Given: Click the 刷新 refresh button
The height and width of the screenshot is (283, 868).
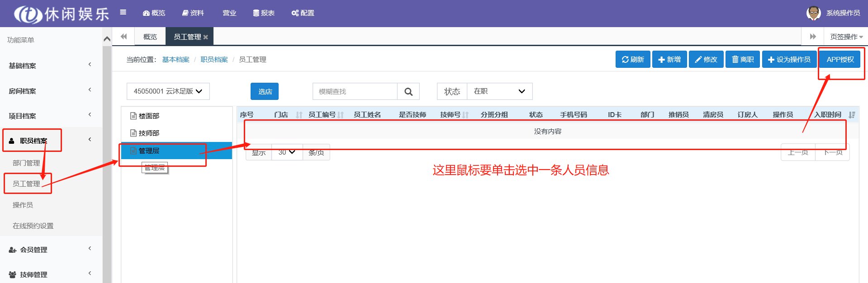Looking at the screenshot, I should coord(632,60).
